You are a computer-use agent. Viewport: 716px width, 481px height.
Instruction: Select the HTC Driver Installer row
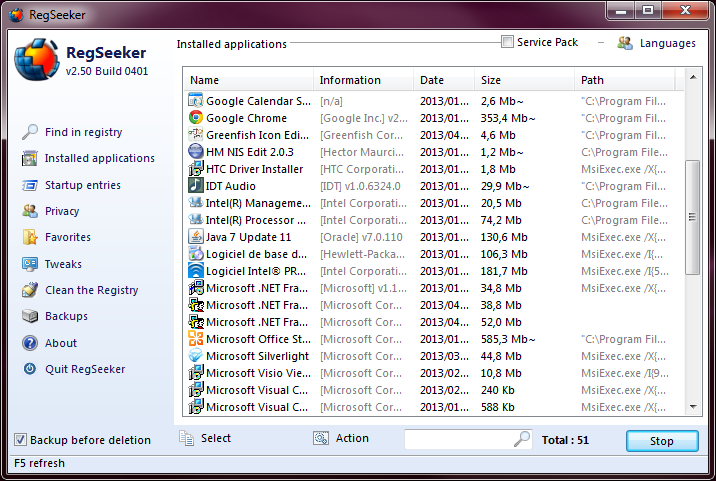pos(434,169)
